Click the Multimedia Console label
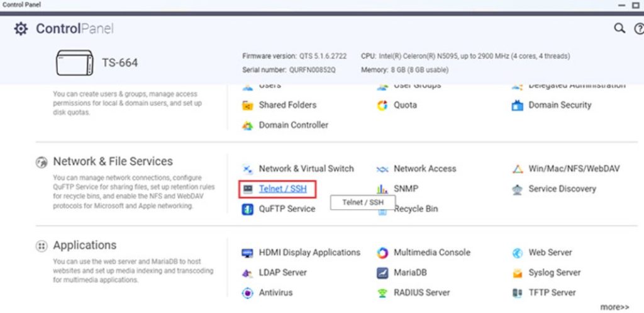This screenshot has width=644, height=313. tap(431, 253)
